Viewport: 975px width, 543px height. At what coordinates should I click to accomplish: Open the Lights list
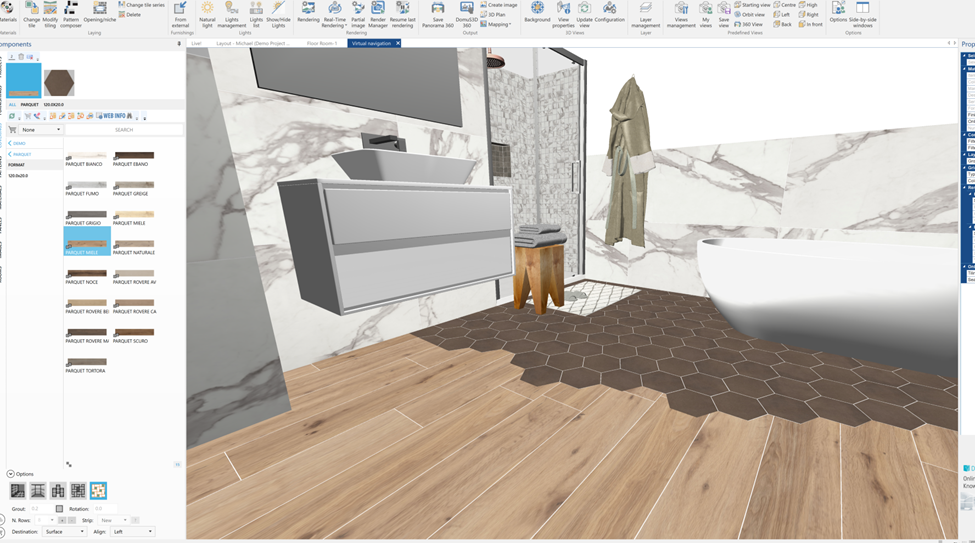click(256, 14)
